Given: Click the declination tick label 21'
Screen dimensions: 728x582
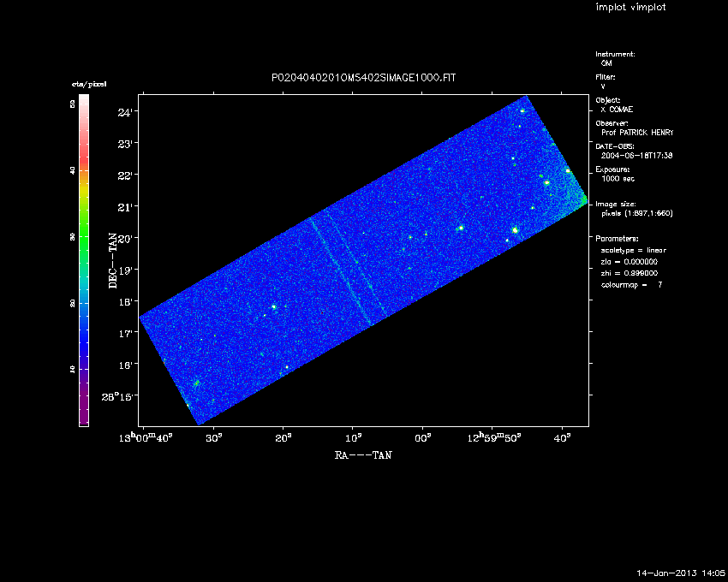Looking at the screenshot, I should tap(125, 207).
